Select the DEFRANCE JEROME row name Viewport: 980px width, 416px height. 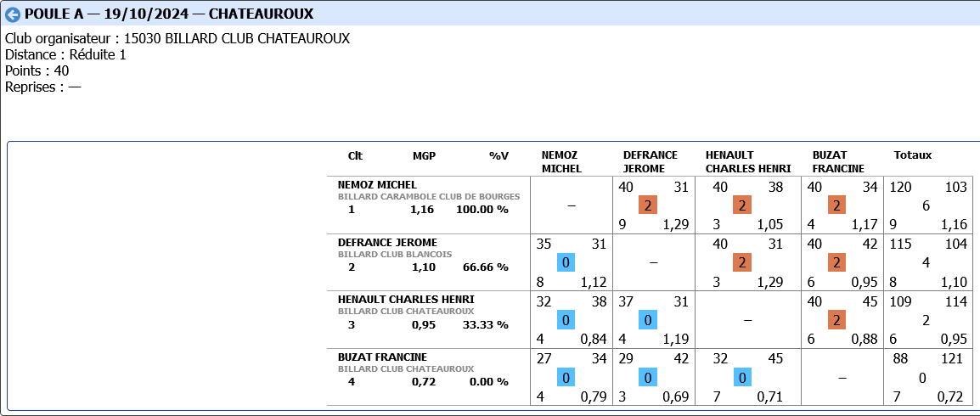(387, 242)
